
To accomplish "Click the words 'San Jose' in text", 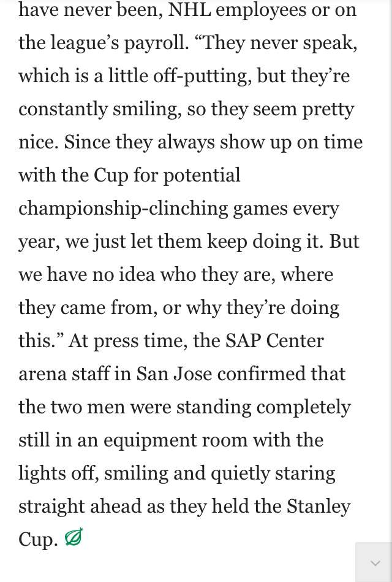I will click(174, 374).
